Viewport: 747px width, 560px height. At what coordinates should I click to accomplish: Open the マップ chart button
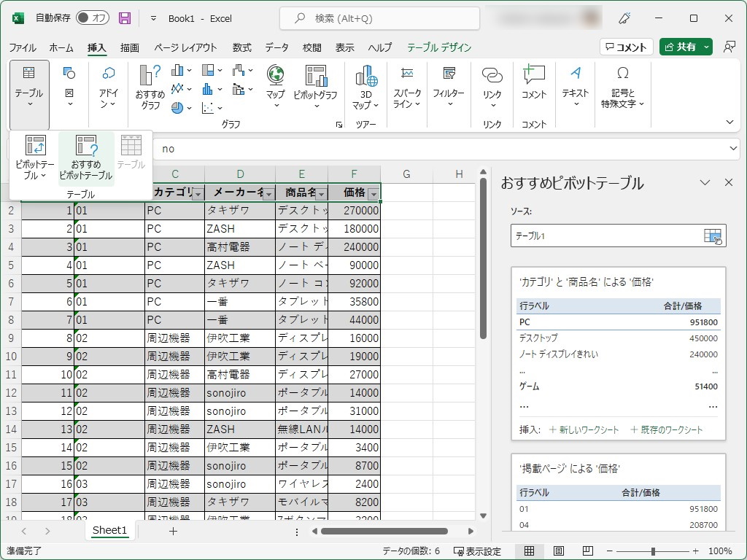click(275, 86)
